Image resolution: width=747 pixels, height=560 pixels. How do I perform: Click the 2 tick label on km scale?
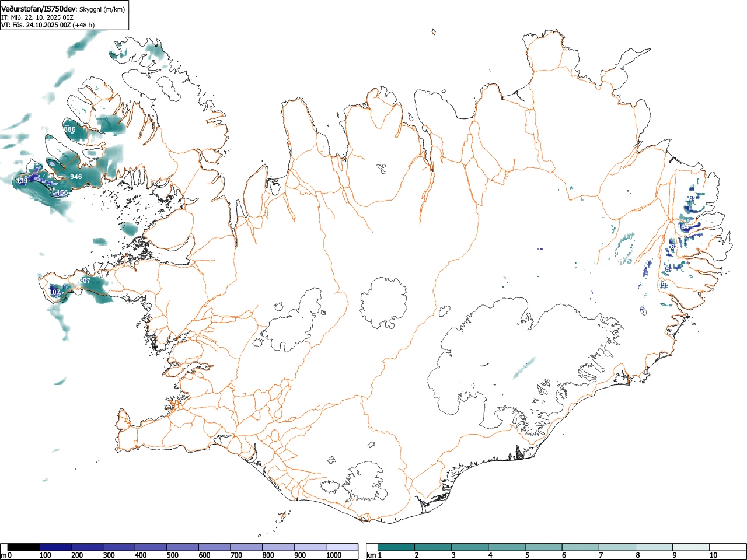coord(417,555)
